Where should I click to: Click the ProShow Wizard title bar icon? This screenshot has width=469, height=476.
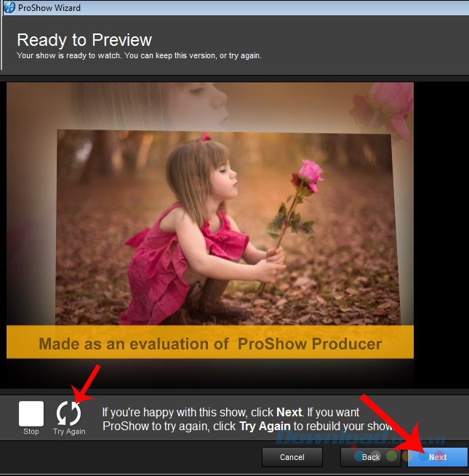coord(9,7)
